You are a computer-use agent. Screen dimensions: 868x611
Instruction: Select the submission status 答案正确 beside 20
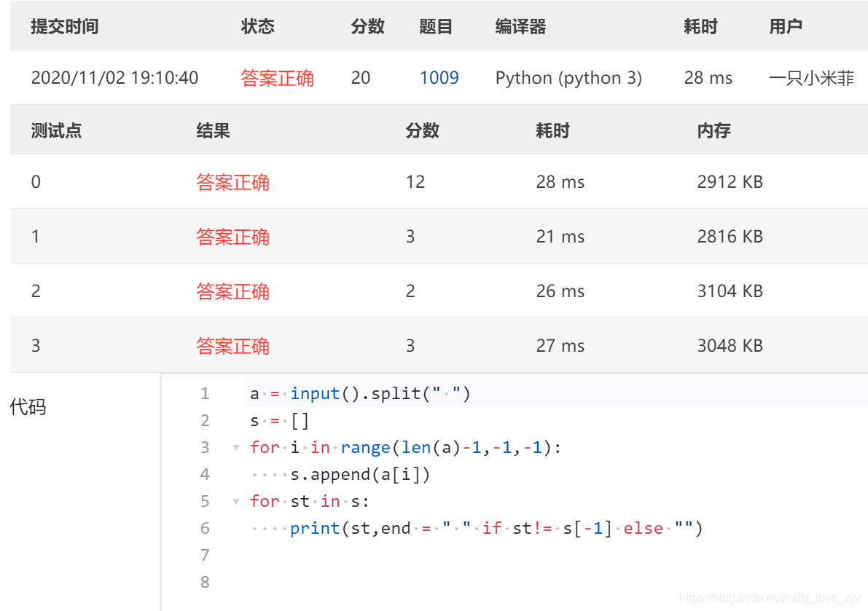[278, 78]
